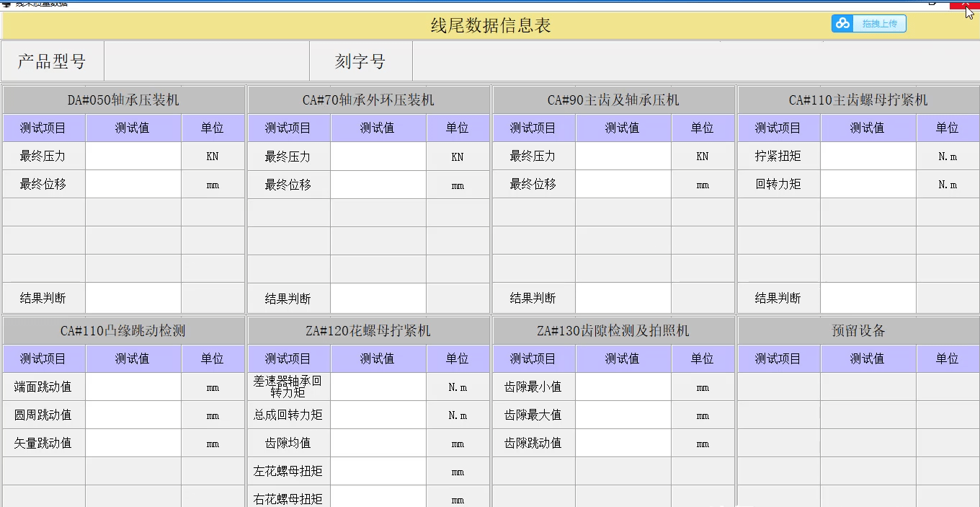The height and width of the screenshot is (507, 980).
Task: Click the 圆周跳动值 value field
Action: 133,415
